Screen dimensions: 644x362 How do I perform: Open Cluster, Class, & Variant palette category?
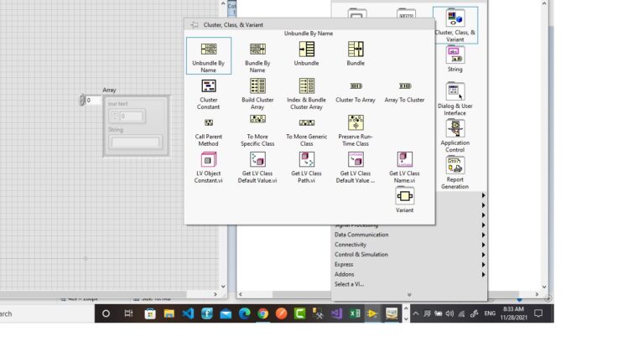click(x=455, y=25)
